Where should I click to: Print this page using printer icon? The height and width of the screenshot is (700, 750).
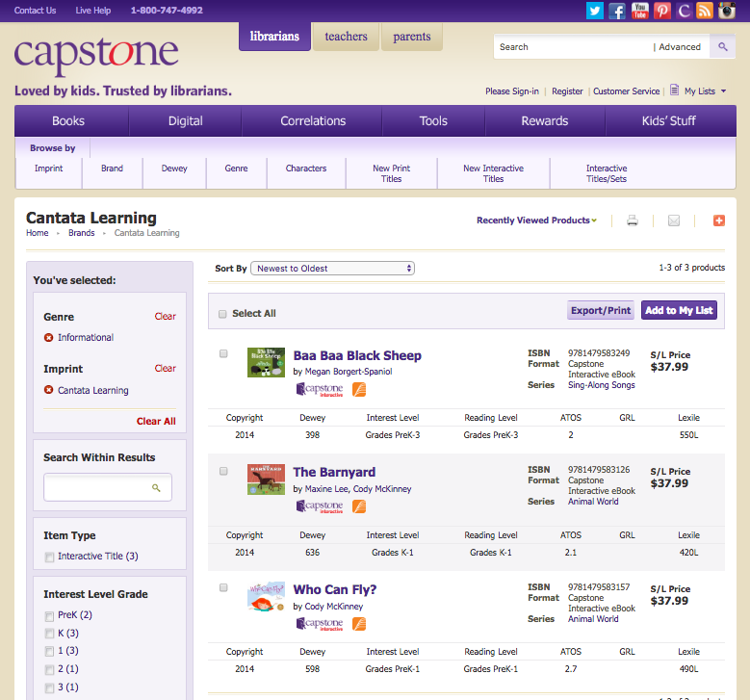pyautogui.click(x=633, y=220)
